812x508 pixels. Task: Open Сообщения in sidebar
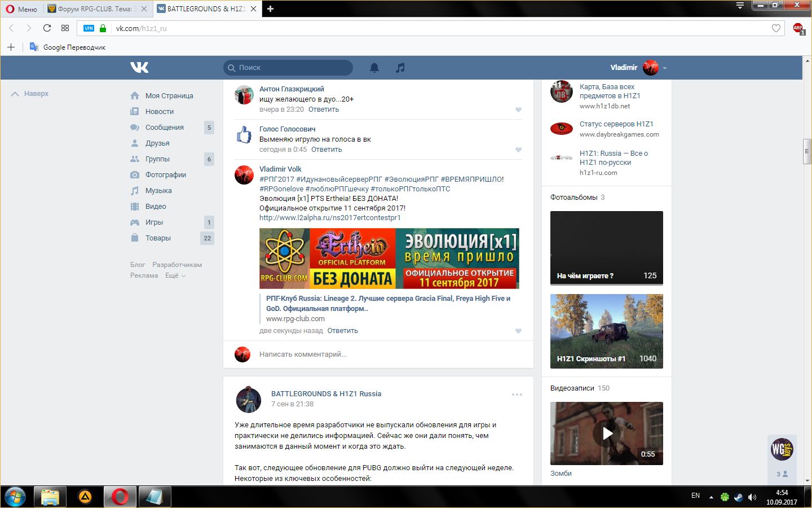(165, 128)
